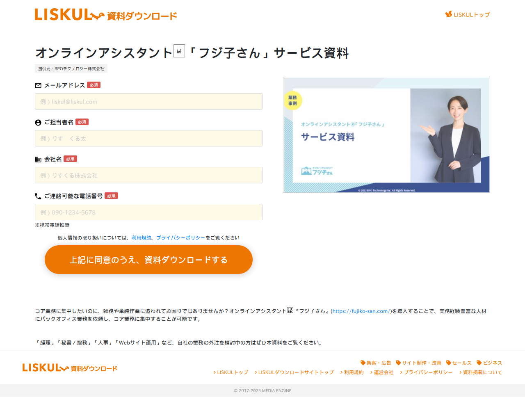This screenshot has width=525, height=420.
Task: Focus the メールアドレス input field
Action: (x=148, y=101)
